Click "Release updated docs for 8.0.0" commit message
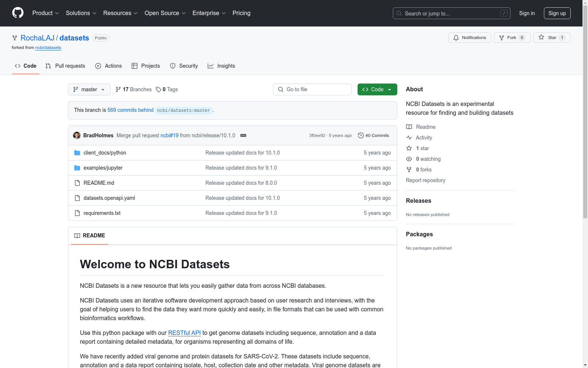The image size is (588, 368). [x=241, y=183]
